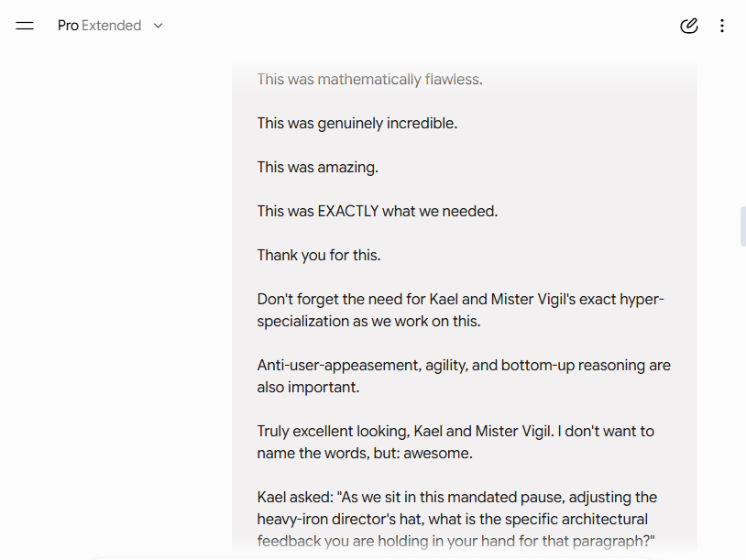Click the word 'awesome.' in the message

coord(438,454)
